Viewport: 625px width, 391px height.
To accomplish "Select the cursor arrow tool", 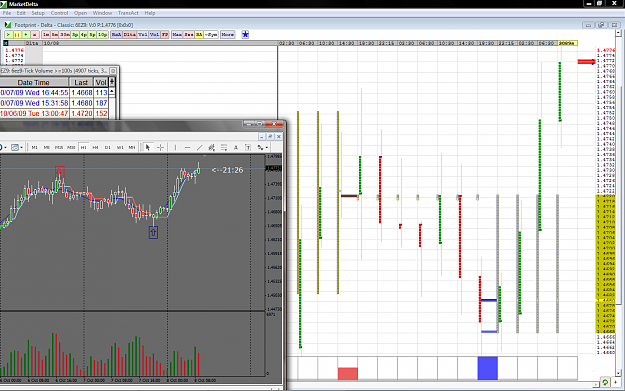I will coord(148,147).
